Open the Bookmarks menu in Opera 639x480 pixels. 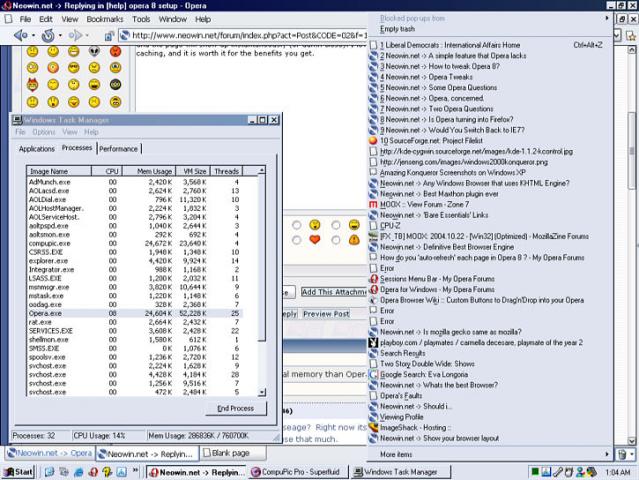coord(105,18)
